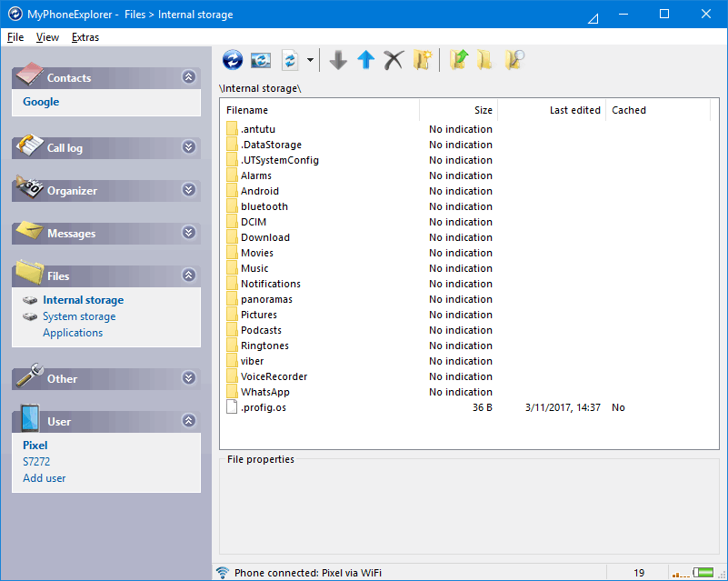Select the bluetooth folder name
The width and height of the screenshot is (728, 581).
coord(264,206)
